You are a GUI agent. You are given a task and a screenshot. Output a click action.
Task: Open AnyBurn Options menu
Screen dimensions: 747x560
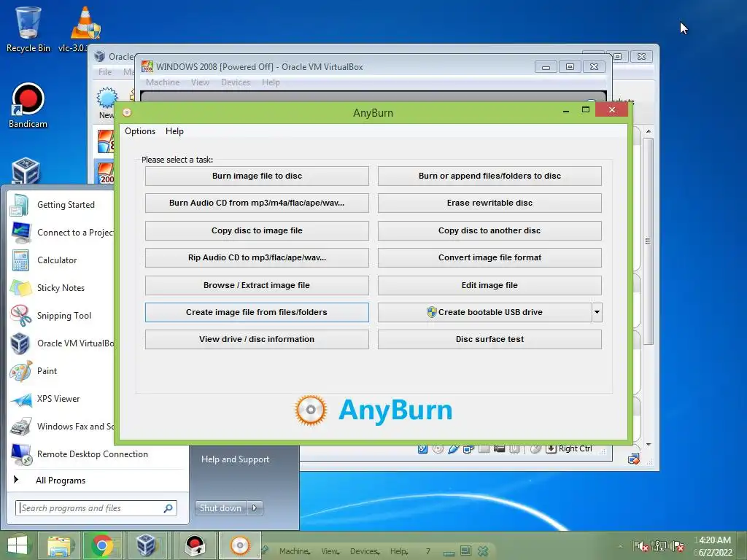(x=140, y=131)
